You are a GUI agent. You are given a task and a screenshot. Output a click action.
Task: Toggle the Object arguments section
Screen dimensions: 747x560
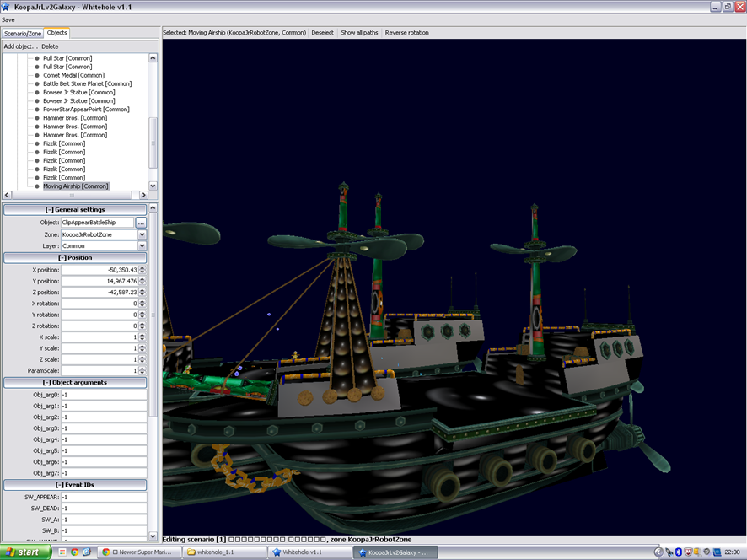pyautogui.click(x=75, y=382)
